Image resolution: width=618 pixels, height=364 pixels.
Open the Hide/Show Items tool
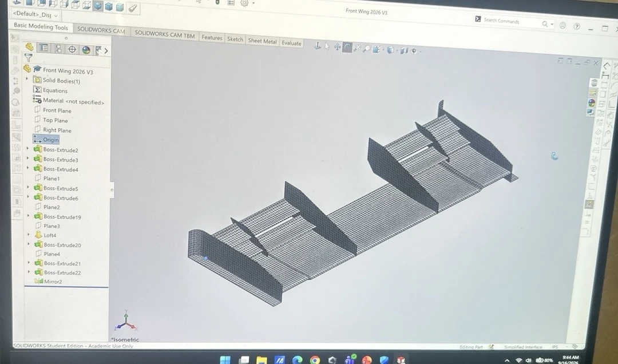pos(404,50)
